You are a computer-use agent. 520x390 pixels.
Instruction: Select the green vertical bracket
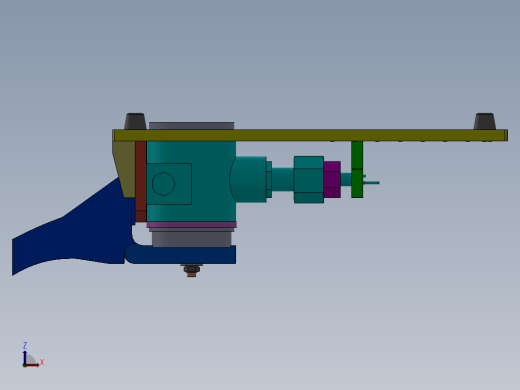(x=357, y=169)
